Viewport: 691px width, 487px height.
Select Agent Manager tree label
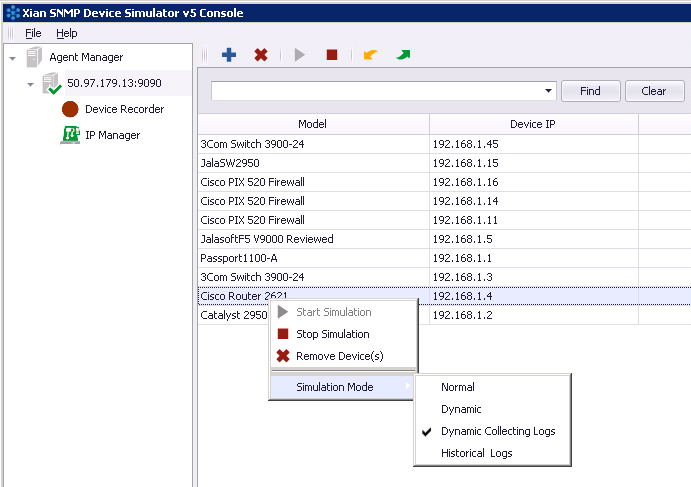[x=86, y=57]
